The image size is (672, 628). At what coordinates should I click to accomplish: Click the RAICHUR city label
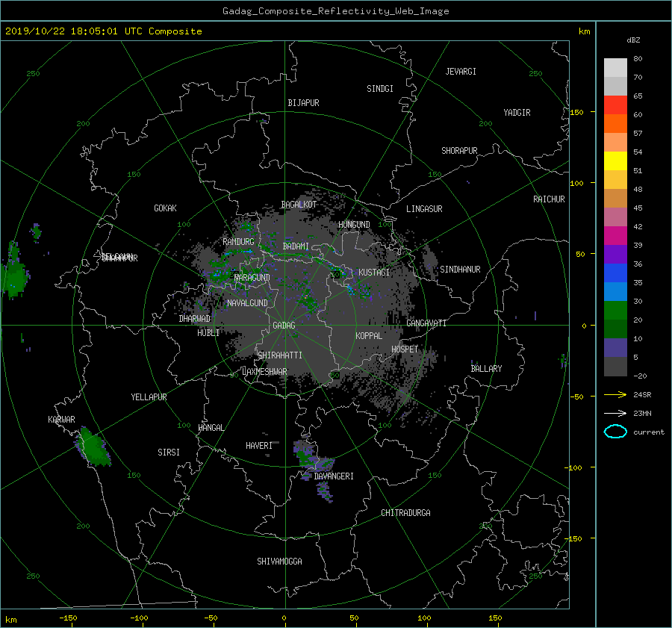click(549, 199)
